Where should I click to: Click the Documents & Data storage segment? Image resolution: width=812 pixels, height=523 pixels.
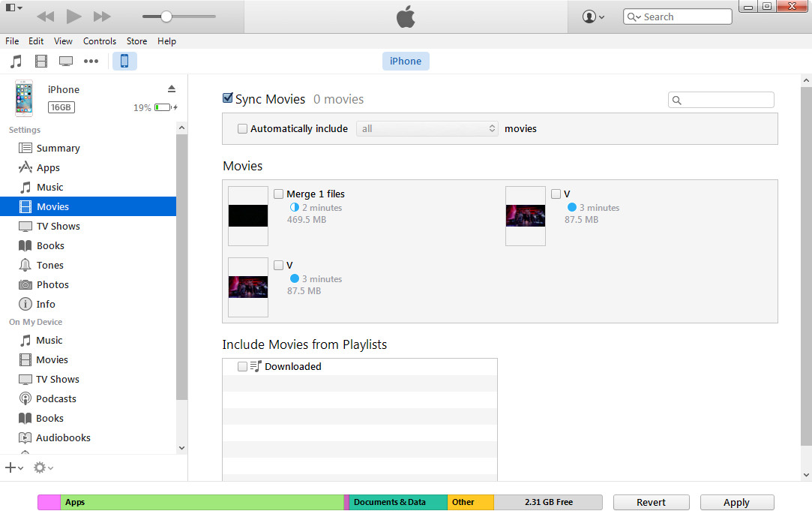tap(398, 502)
